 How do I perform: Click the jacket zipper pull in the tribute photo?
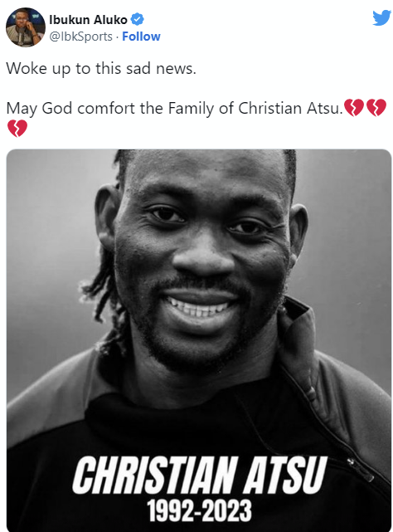click(350, 461)
